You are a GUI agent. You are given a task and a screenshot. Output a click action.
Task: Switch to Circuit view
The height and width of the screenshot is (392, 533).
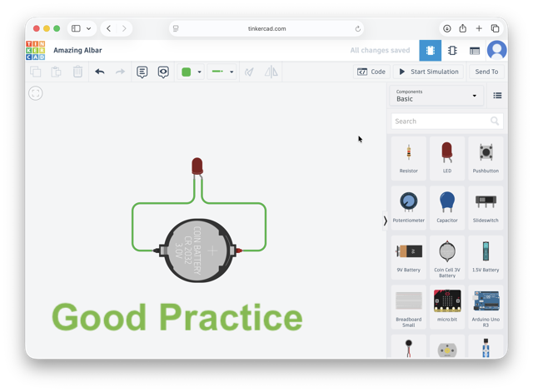tap(431, 51)
